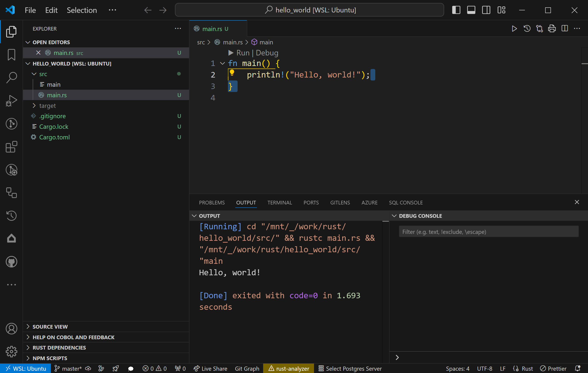Open Cargo.toml in the explorer
The image size is (588, 373).
point(54,137)
